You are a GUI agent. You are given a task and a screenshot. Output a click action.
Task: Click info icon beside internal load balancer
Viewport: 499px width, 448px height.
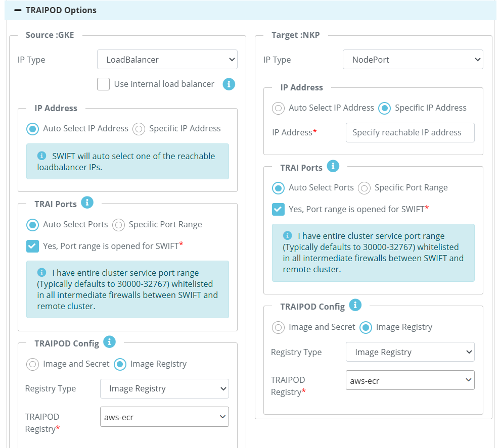tap(229, 84)
